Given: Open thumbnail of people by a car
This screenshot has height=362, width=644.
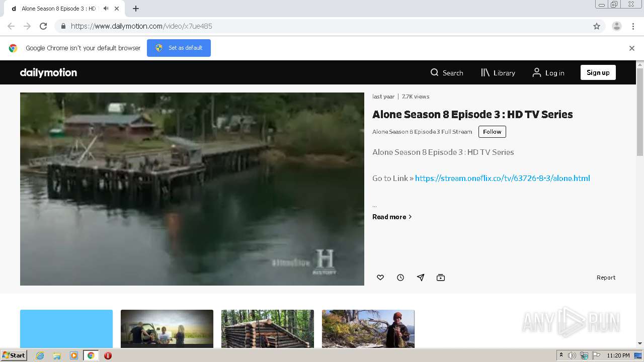Looking at the screenshot, I should 167,328.
